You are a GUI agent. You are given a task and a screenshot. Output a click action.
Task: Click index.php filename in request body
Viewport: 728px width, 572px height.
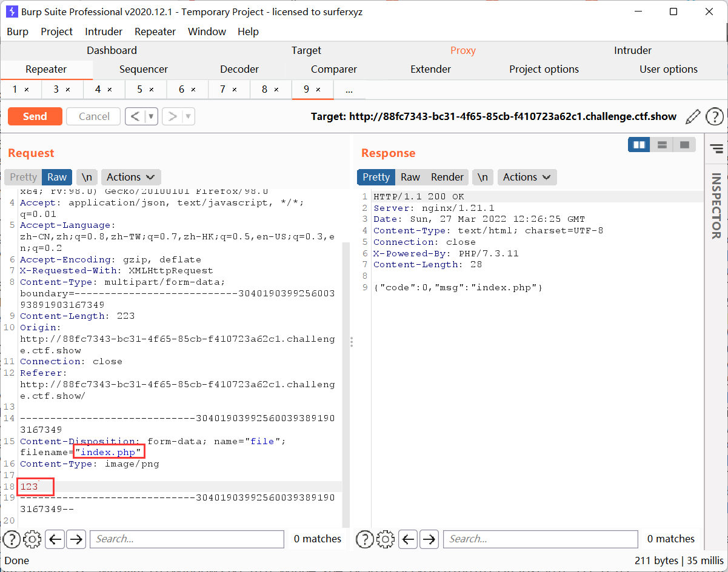[x=109, y=453]
